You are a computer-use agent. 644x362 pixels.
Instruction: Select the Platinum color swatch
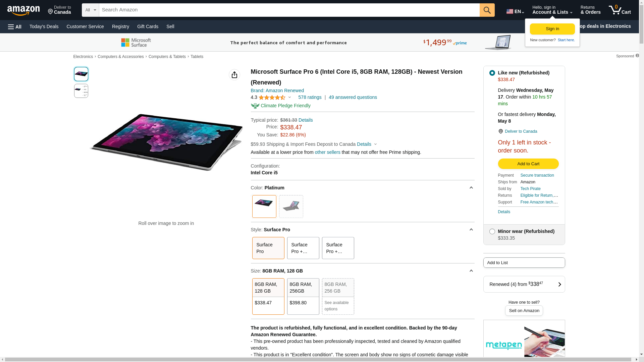264,206
